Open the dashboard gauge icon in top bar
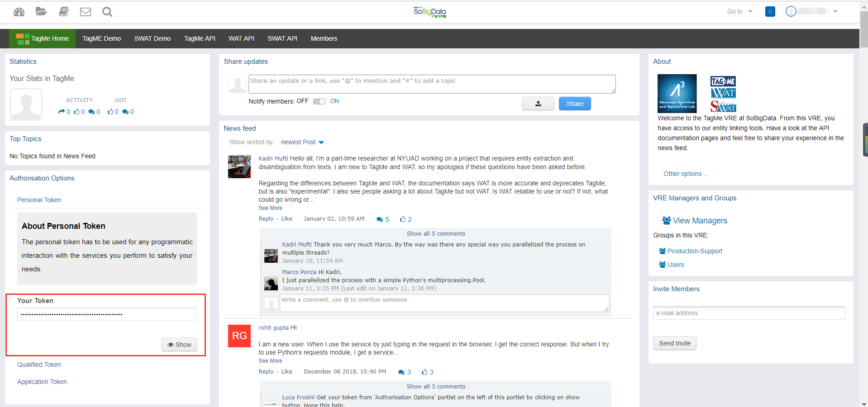This screenshot has height=407, width=868. (x=19, y=12)
